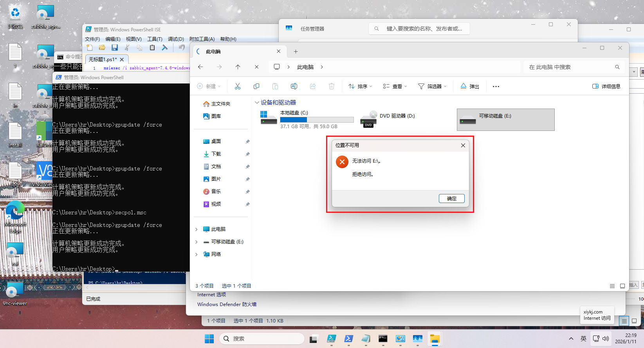
Task: Click Paste clipboard icon in PowerShell ISE
Action: [x=152, y=48]
